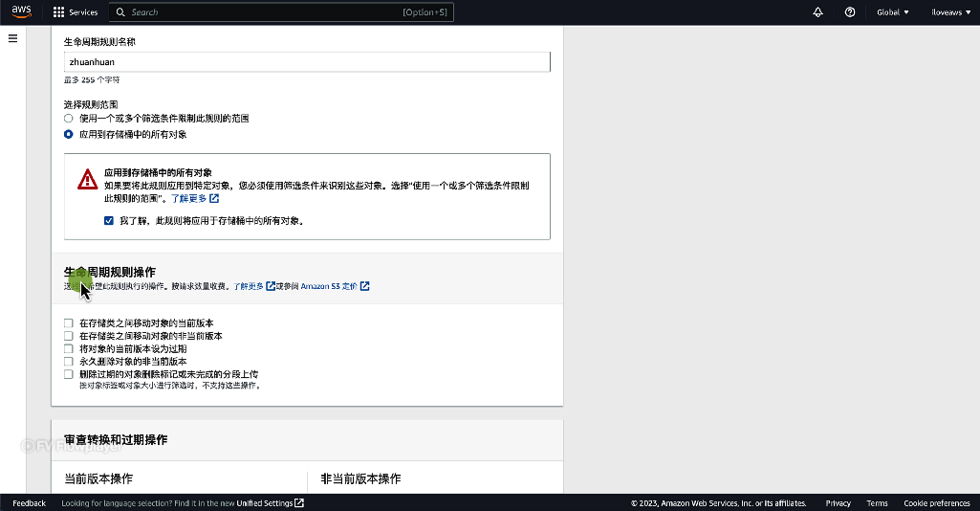Image resolution: width=980 pixels, height=511 pixels.
Task: Click the 审查转换和过期操作 heading
Action: [x=116, y=439]
